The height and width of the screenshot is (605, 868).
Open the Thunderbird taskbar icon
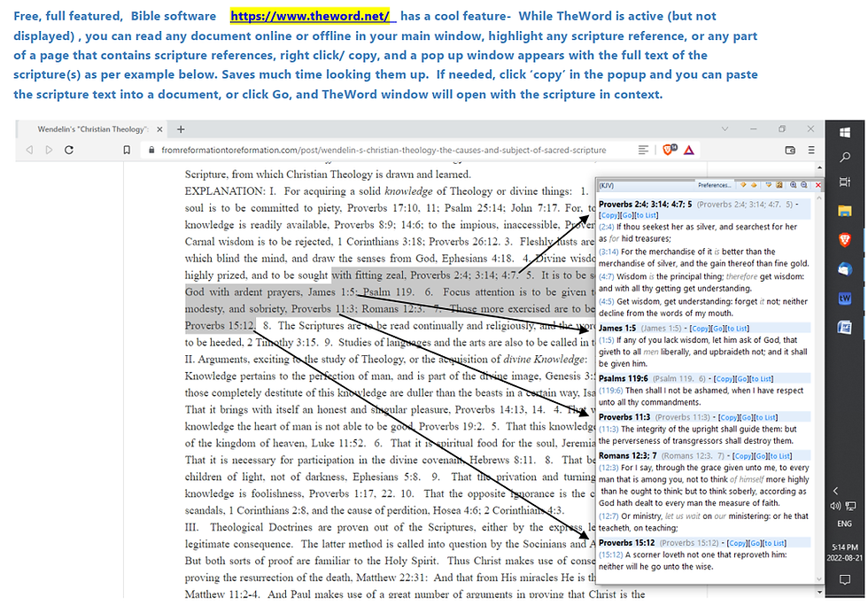845,269
